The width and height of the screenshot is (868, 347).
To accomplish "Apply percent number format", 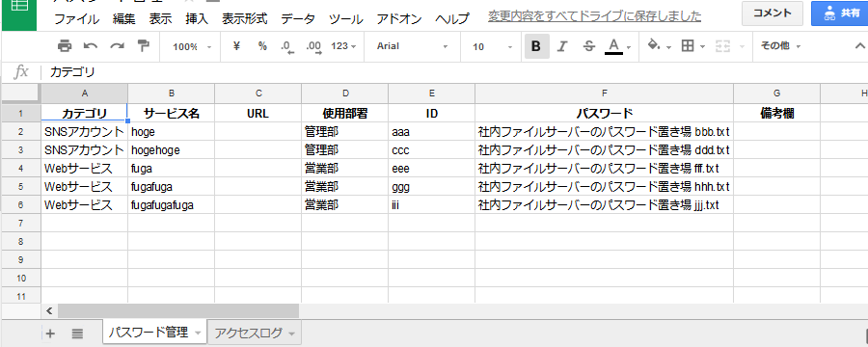I will pyautogui.click(x=262, y=46).
